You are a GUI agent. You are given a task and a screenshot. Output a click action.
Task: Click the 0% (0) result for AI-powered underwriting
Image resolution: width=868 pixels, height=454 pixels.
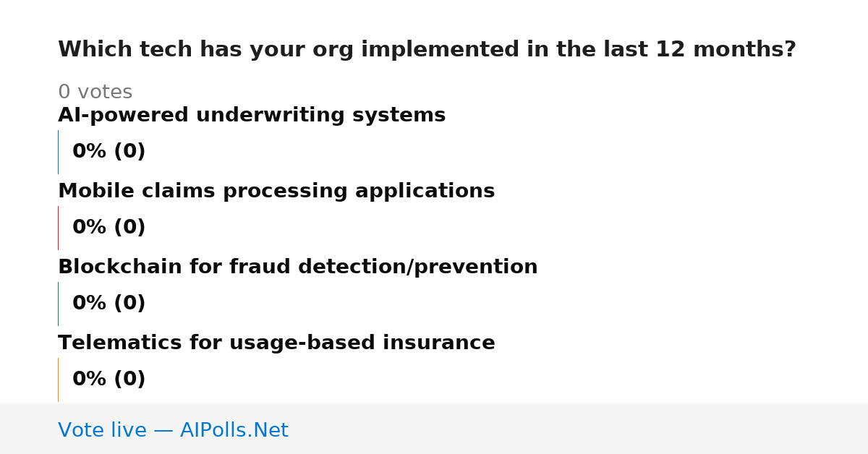coord(109,152)
